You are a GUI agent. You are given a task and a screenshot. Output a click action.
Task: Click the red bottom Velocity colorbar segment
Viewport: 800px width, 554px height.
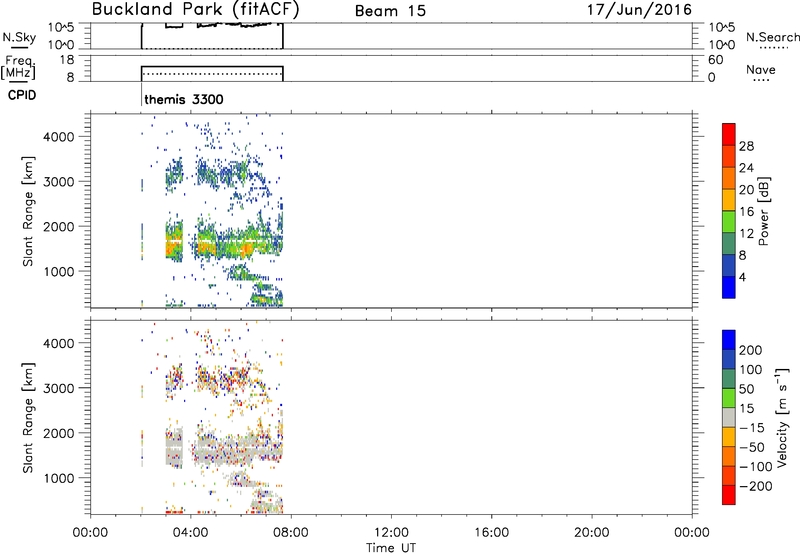[x=729, y=495]
